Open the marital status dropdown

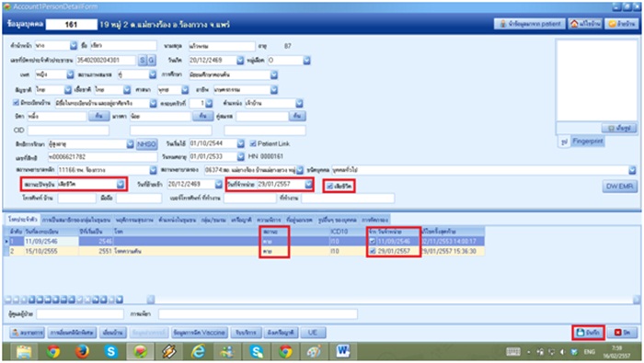coord(153,74)
